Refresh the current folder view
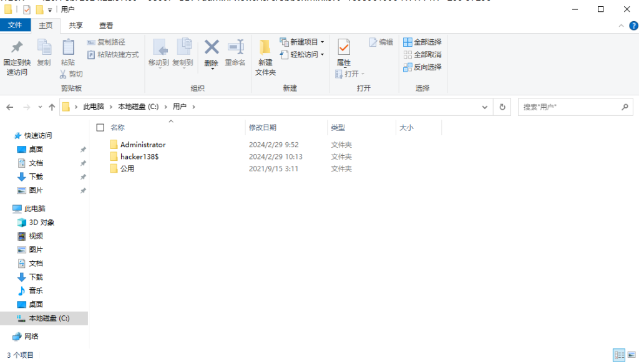This screenshot has width=639, height=364. (x=502, y=107)
